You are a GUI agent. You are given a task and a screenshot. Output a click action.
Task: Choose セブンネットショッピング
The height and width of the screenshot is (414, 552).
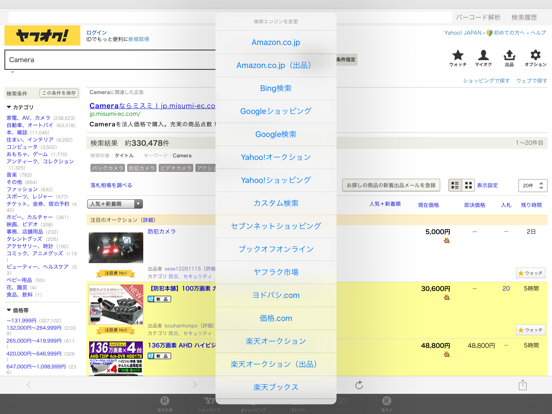coord(276,226)
